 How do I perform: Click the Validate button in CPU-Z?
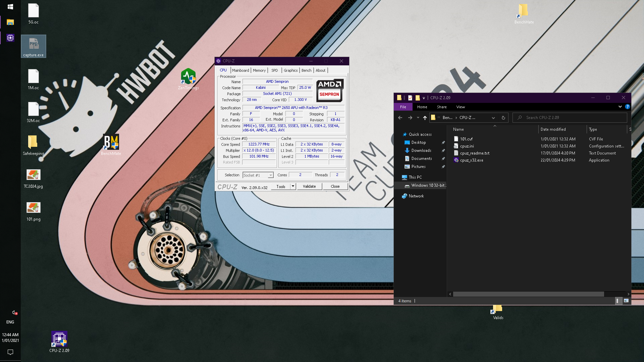click(x=309, y=186)
